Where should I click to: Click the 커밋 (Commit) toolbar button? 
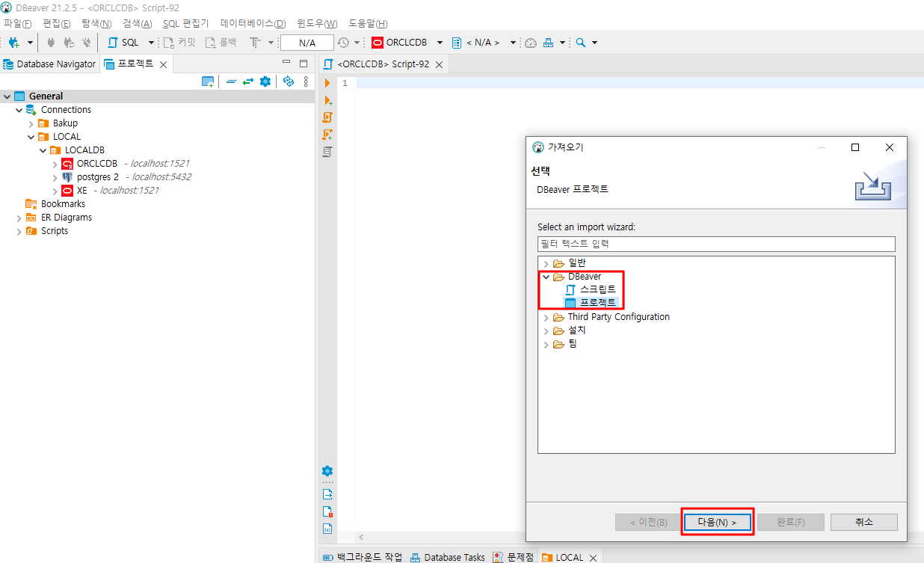tap(179, 43)
